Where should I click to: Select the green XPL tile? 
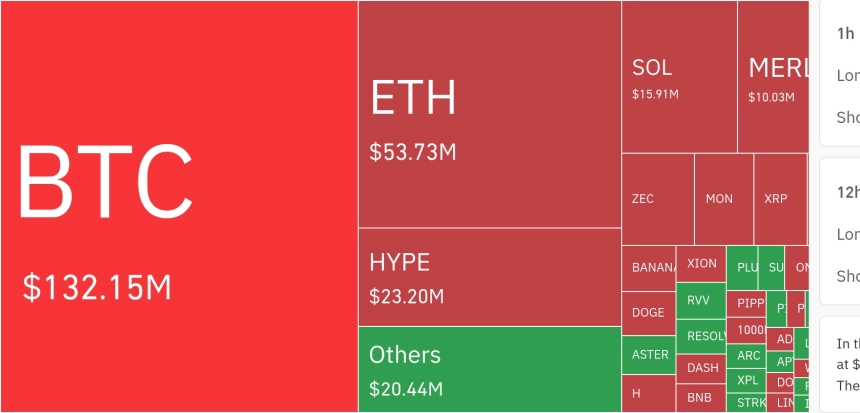[x=748, y=380]
